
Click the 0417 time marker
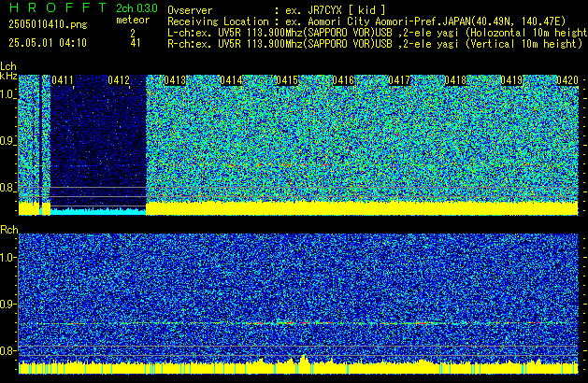tap(399, 80)
